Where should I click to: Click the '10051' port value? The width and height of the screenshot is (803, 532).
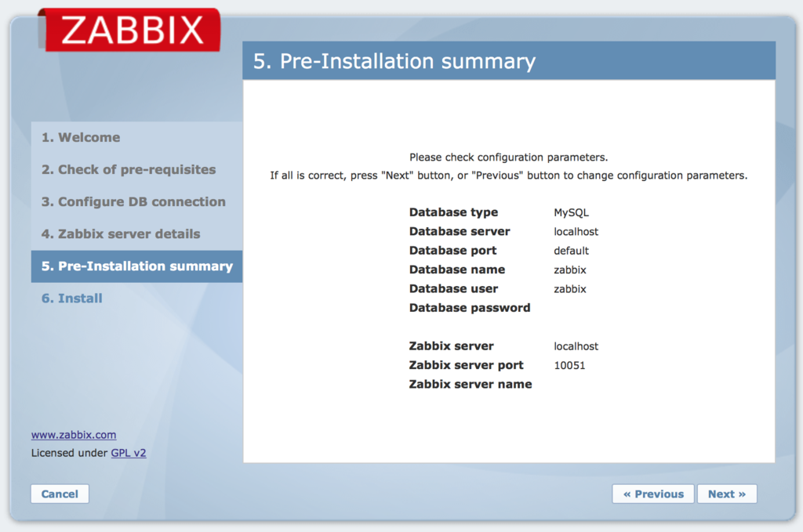[x=569, y=366]
